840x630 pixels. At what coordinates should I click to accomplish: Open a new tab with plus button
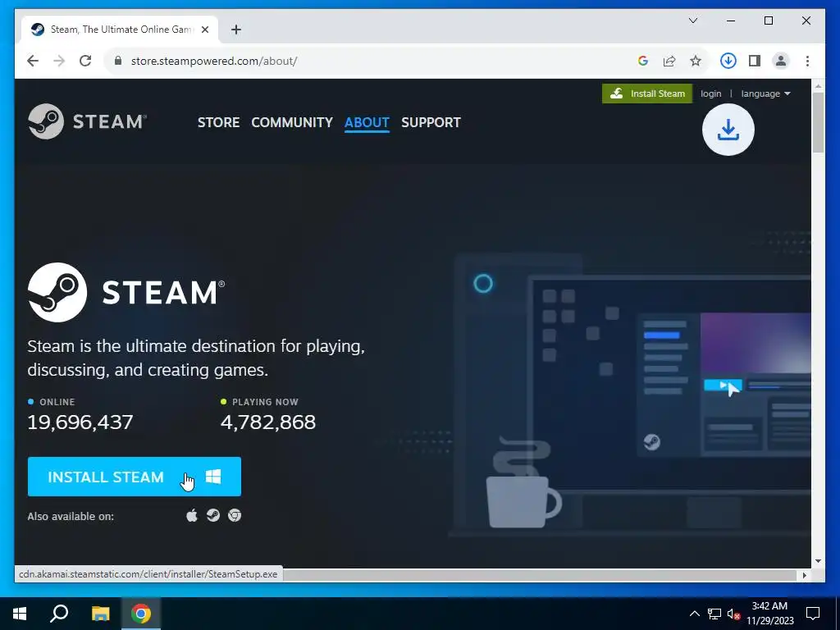pos(236,30)
